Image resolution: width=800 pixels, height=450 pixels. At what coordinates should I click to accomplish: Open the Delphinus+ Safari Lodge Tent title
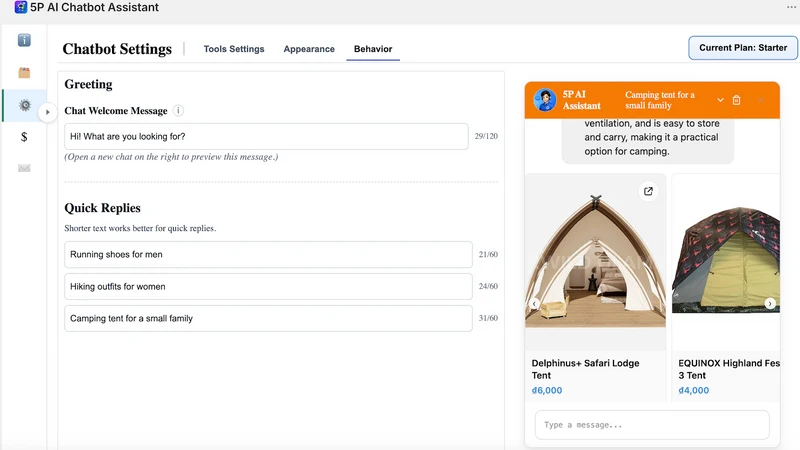(585, 369)
